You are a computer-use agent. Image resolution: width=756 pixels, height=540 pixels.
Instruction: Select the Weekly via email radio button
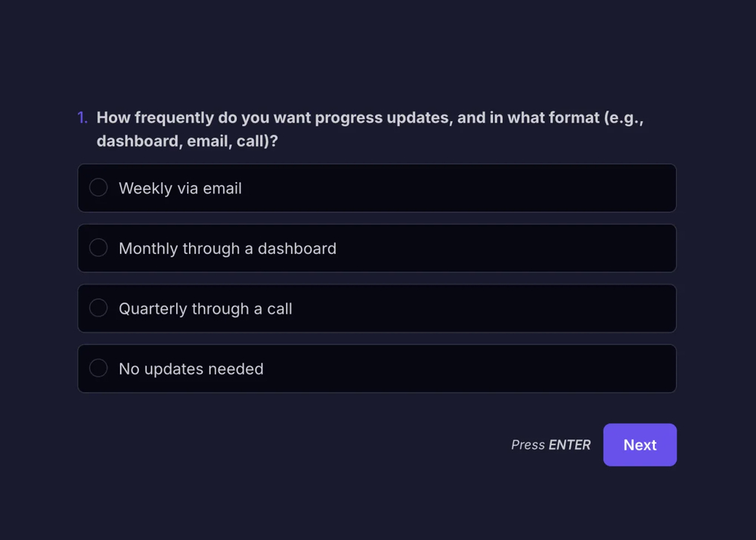98,188
